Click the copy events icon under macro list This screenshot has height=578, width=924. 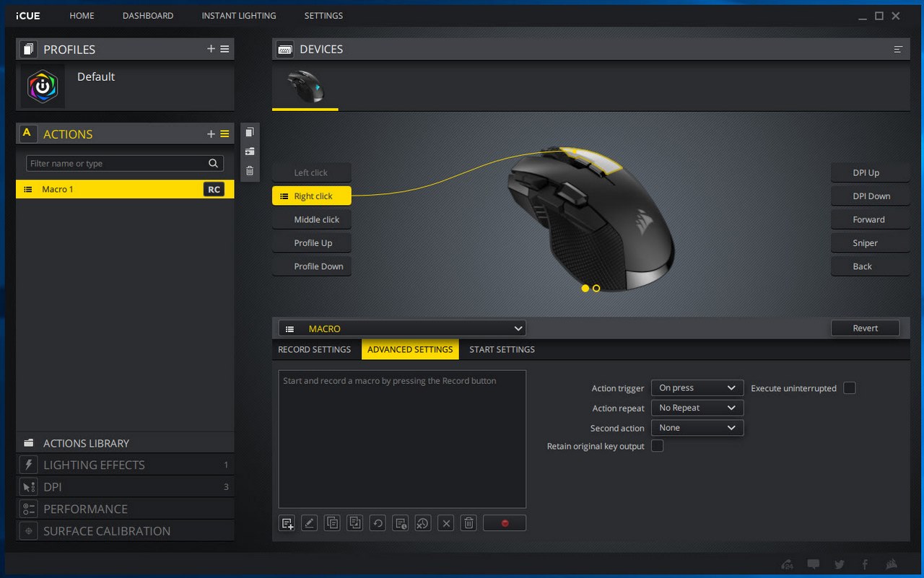coord(332,523)
